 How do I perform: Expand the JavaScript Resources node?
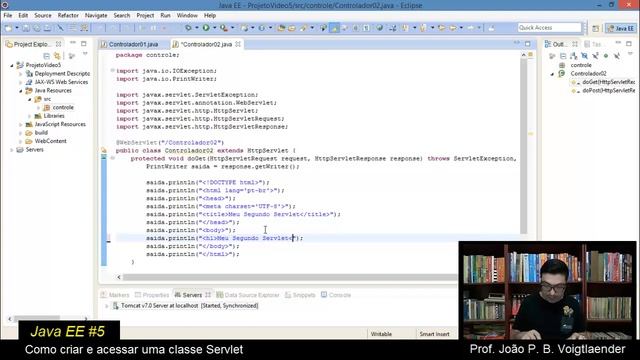click(x=20, y=124)
